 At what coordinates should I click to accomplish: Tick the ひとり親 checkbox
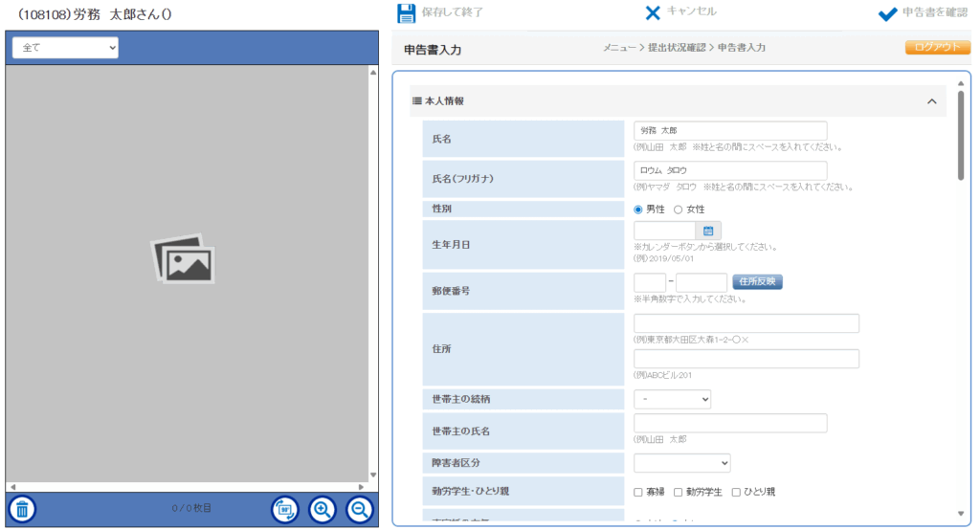point(736,492)
